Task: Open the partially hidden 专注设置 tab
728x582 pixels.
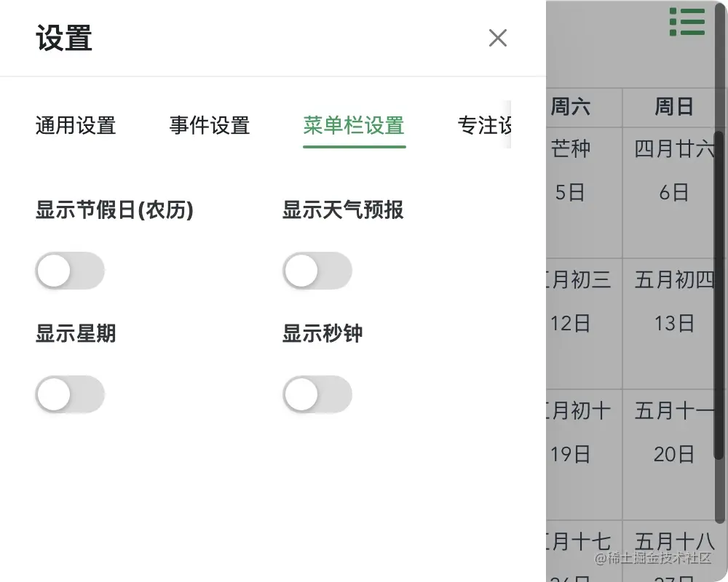Action: click(484, 126)
